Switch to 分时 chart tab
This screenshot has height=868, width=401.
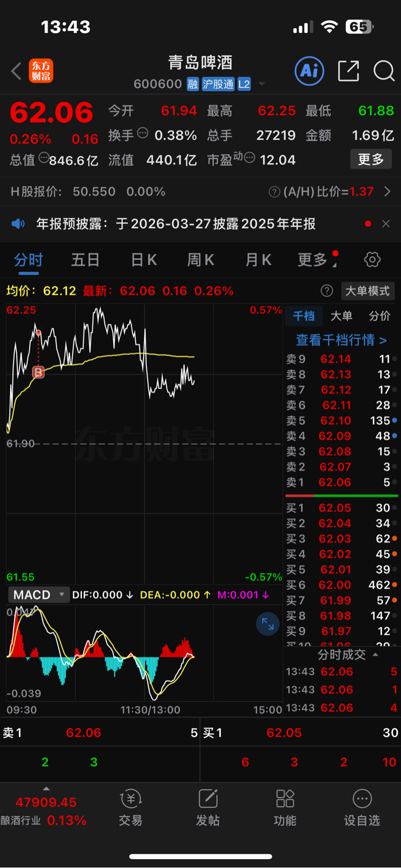pos(29,260)
